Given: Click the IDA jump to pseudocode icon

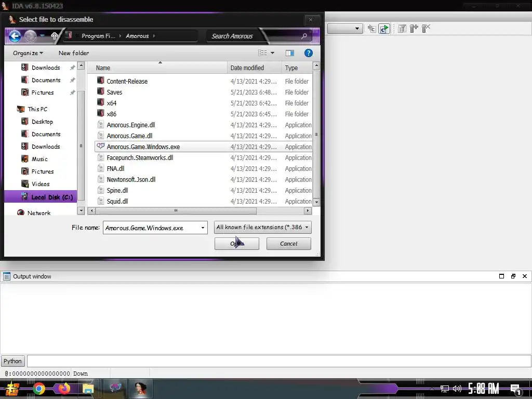Looking at the screenshot, I should click(x=371, y=29).
